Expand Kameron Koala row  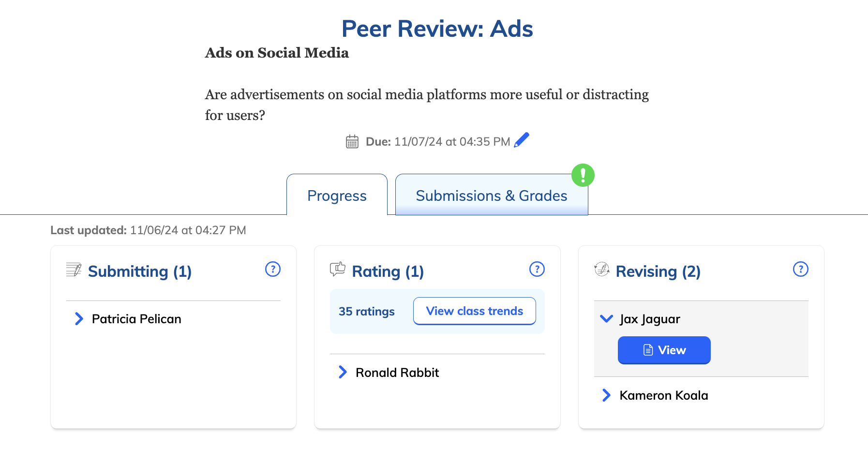pos(606,395)
